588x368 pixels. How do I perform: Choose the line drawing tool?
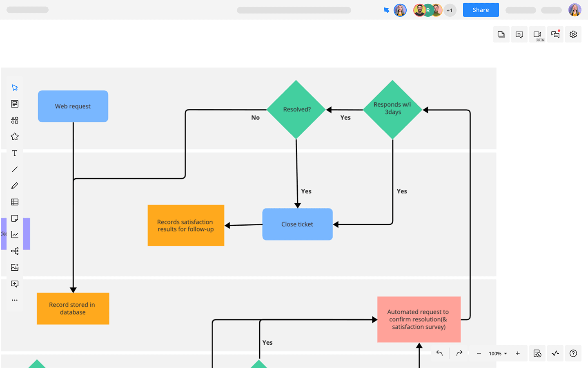15,169
